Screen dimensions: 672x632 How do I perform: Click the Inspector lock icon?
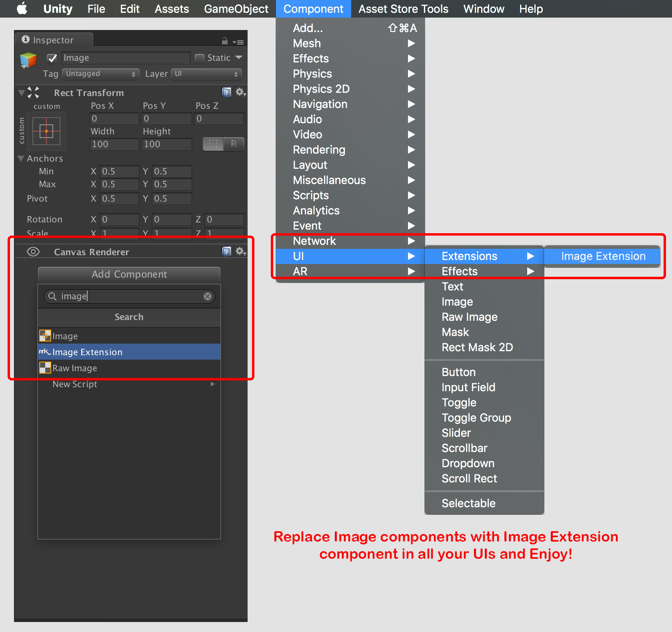click(x=225, y=41)
